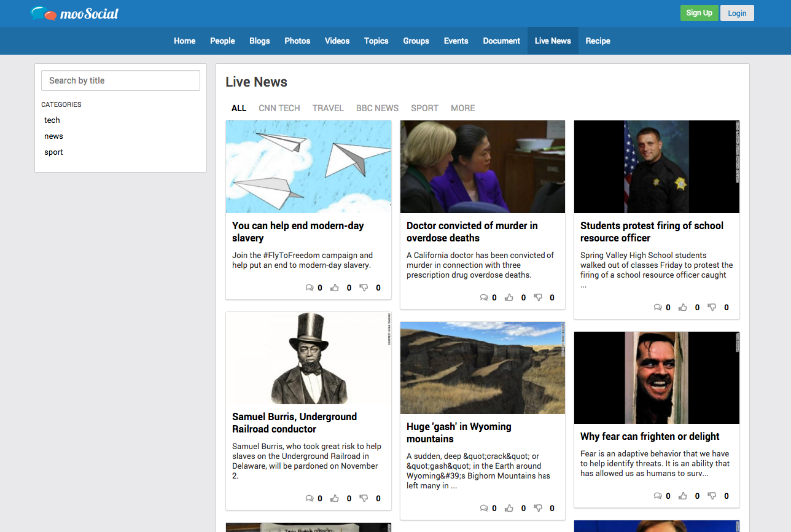This screenshot has height=532, width=791.
Task: Dislike the Students protest firing article
Action: point(712,307)
